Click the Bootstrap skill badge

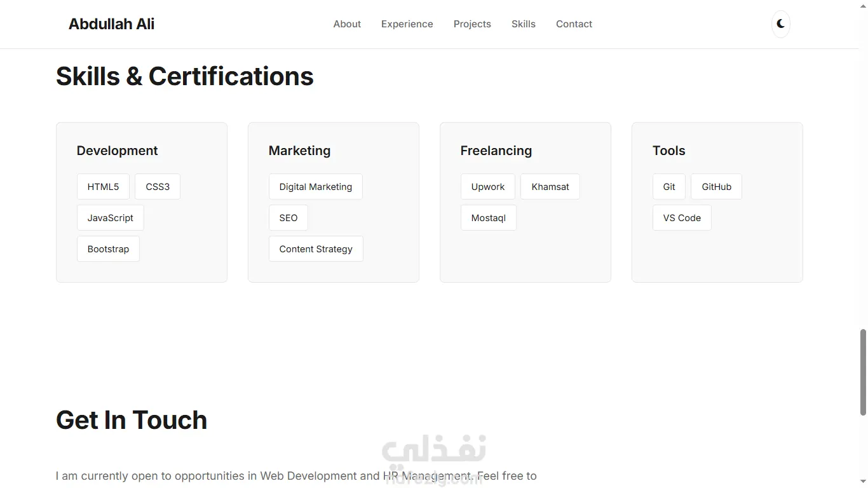108,249
